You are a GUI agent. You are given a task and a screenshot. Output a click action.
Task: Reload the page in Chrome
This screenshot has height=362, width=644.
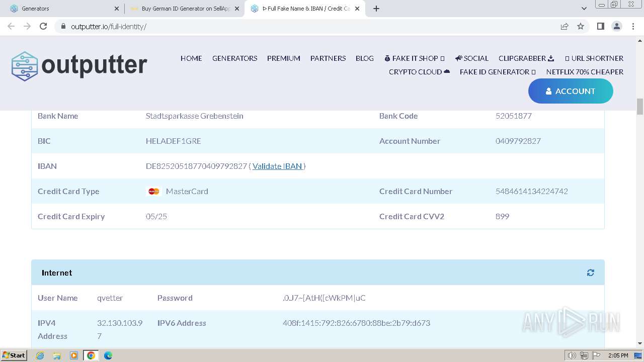pos(43,26)
